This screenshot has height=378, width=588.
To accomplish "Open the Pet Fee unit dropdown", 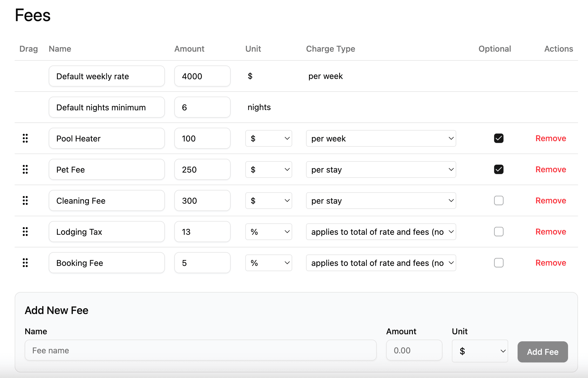I will (x=268, y=169).
